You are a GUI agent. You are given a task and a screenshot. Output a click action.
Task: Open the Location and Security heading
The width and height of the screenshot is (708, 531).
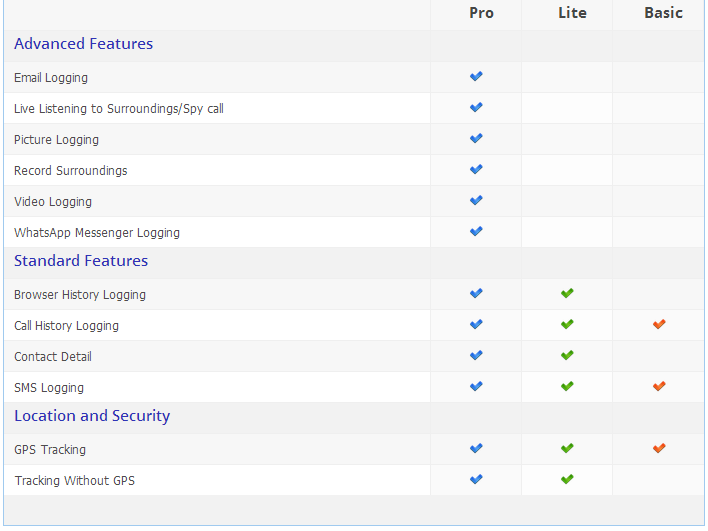(92, 416)
